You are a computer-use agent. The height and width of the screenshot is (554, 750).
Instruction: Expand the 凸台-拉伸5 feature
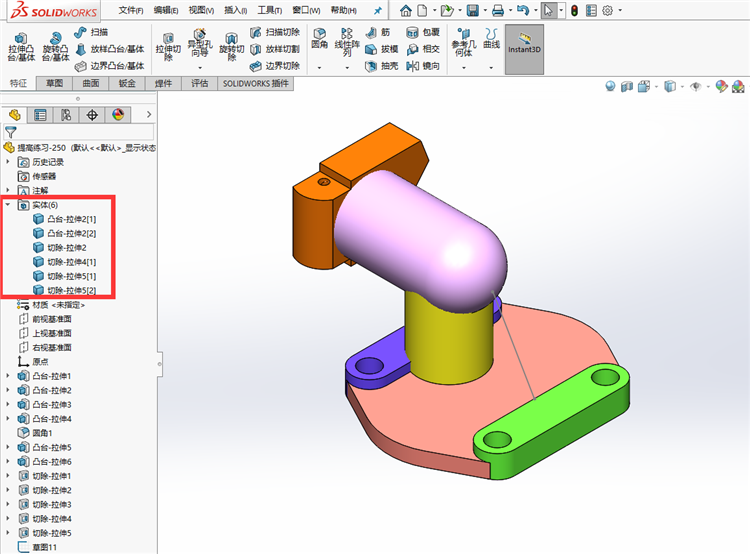[8, 447]
